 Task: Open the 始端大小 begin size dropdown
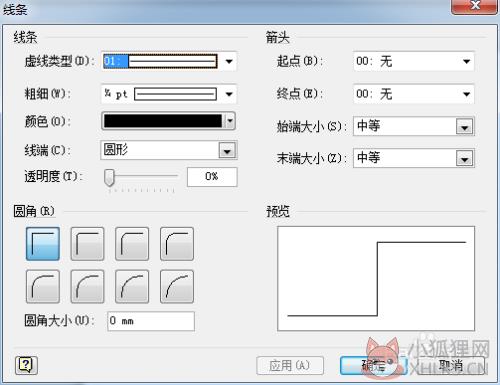(465, 127)
